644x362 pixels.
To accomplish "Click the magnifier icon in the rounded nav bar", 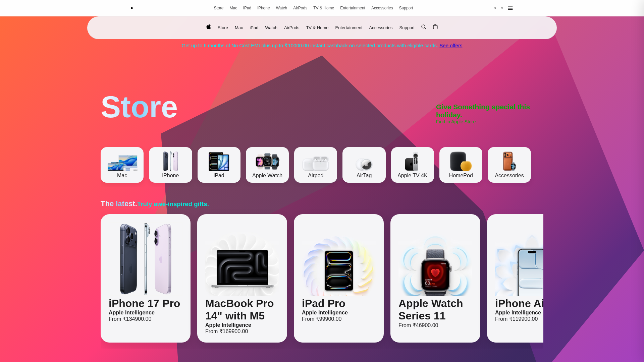I will pyautogui.click(x=424, y=27).
